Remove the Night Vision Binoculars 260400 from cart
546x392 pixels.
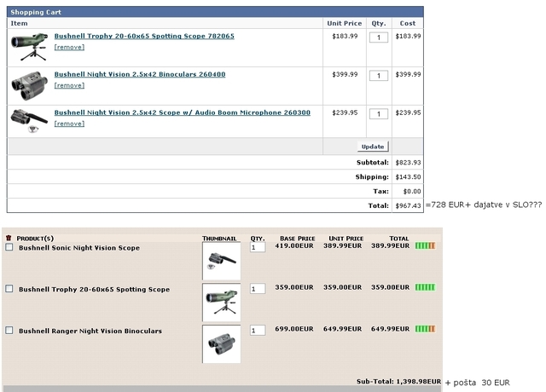click(x=69, y=85)
